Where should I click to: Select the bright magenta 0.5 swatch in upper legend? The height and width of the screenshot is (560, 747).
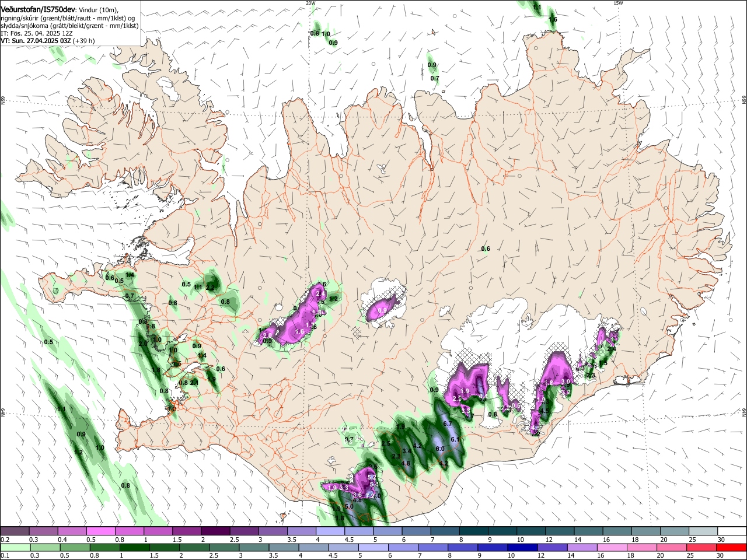click(100, 531)
